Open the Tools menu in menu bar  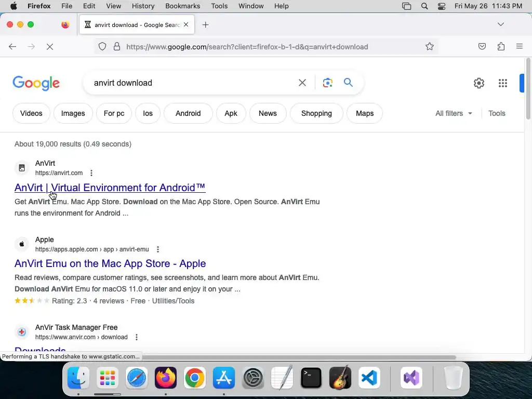click(219, 6)
